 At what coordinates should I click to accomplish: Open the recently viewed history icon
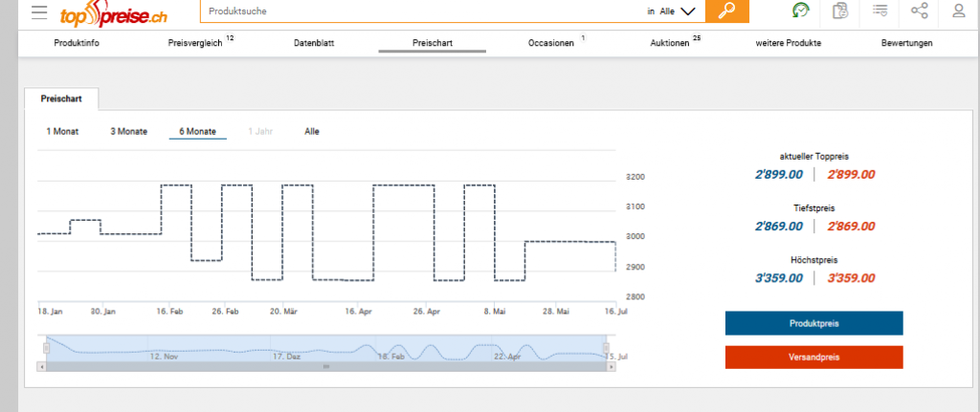tap(800, 11)
